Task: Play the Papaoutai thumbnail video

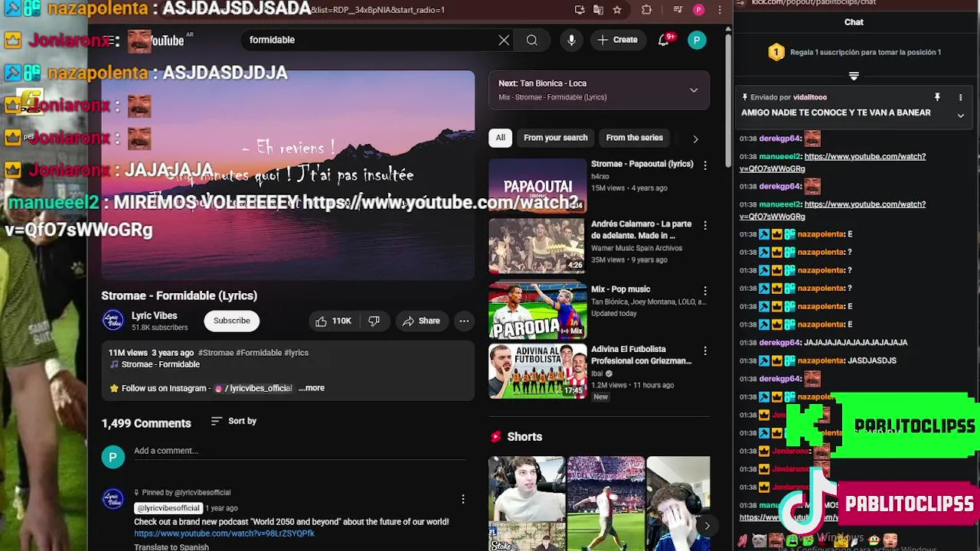Action: click(537, 184)
